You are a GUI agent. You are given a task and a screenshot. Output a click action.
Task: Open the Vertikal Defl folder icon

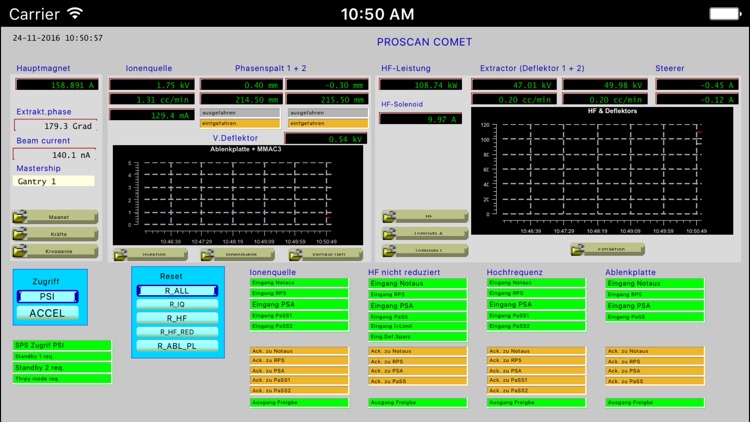296,255
